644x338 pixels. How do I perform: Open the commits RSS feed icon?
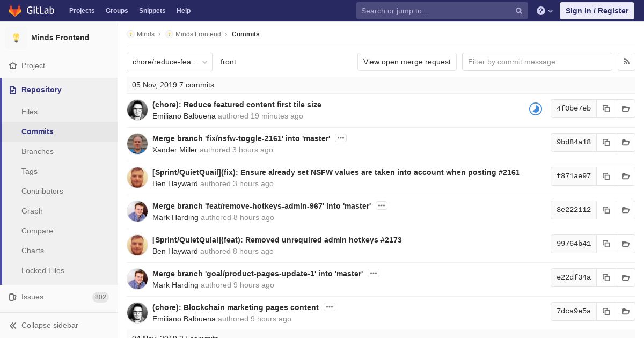click(x=626, y=62)
